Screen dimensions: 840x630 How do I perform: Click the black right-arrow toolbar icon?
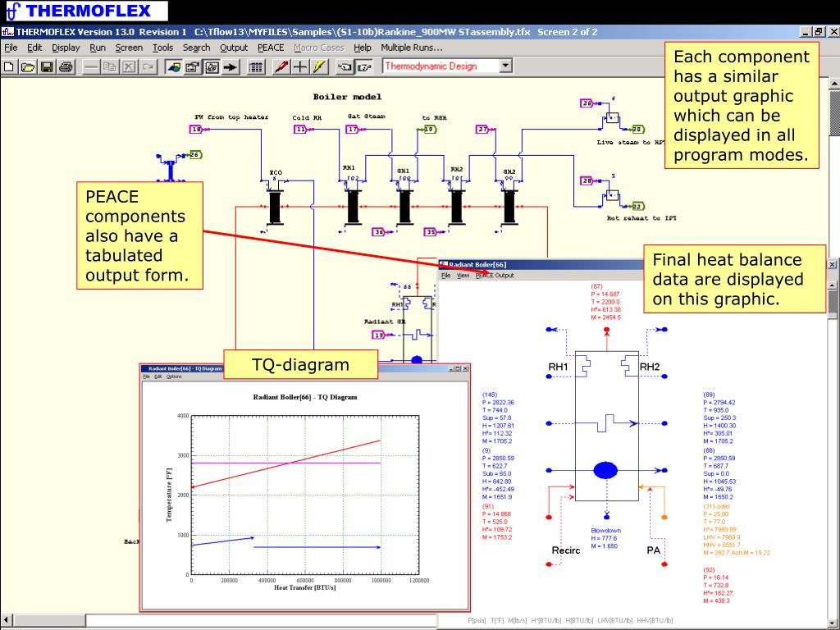pos(231,67)
